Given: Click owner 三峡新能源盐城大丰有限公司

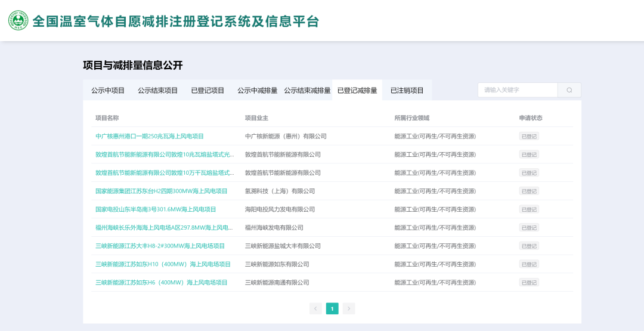Looking at the screenshot, I should tap(283, 246).
